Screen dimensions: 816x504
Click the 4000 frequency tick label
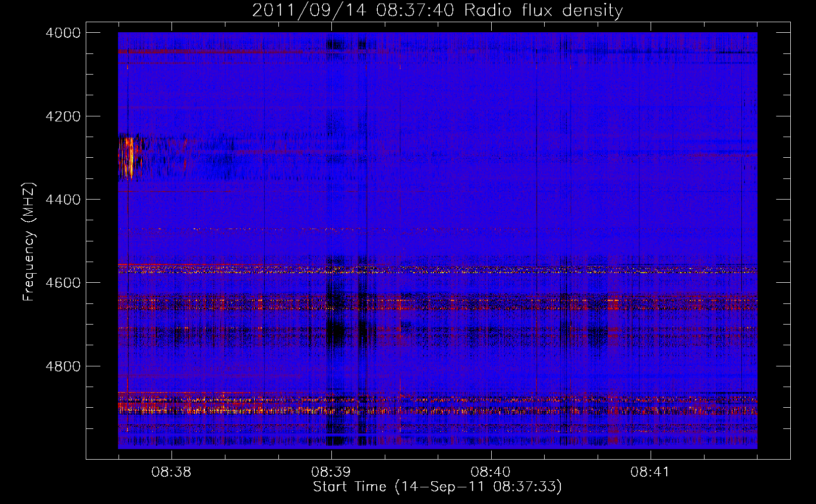pyautogui.click(x=63, y=33)
